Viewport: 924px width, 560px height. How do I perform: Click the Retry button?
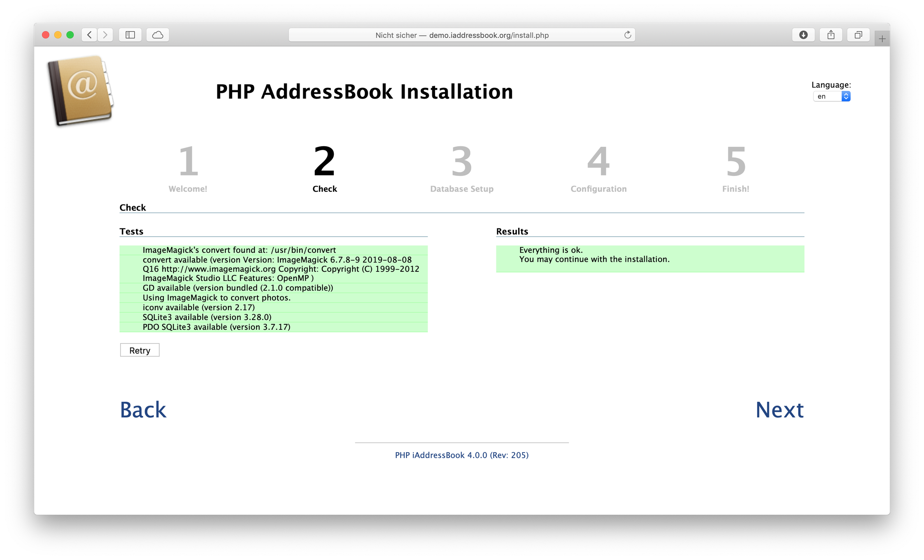coord(140,350)
